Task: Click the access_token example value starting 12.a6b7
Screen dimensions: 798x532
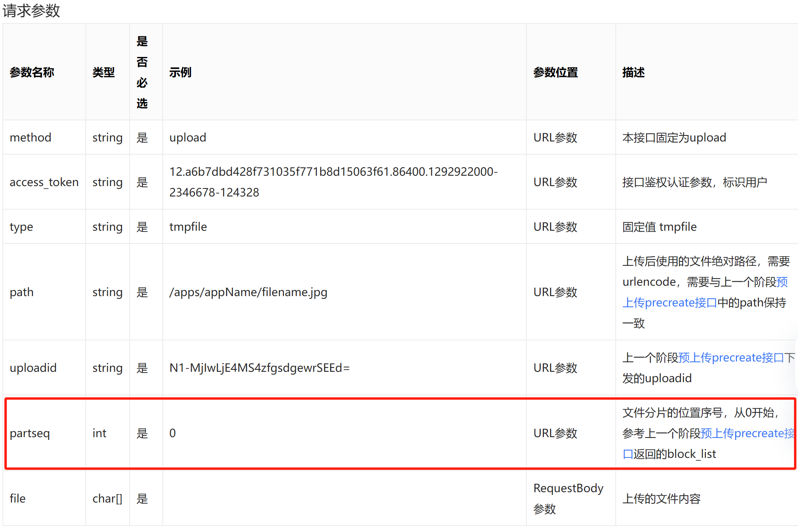Action: tap(333, 182)
